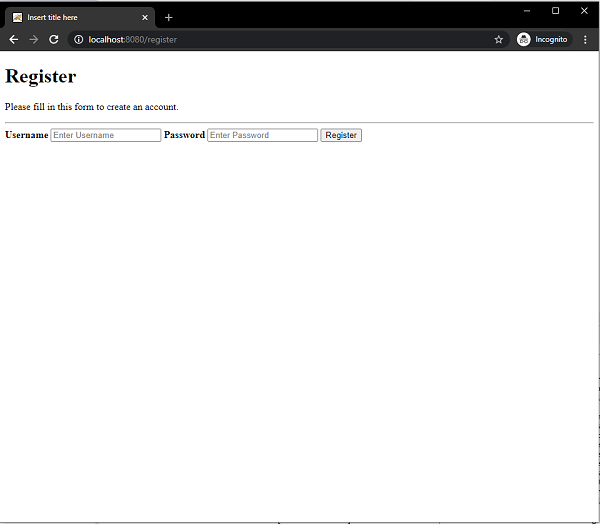Open the Chrome three-dot menu
The image size is (600, 524).
click(x=585, y=39)
